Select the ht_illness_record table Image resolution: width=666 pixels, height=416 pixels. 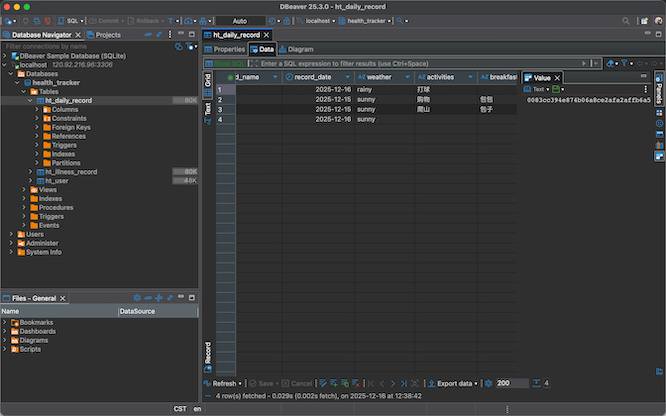71,172
